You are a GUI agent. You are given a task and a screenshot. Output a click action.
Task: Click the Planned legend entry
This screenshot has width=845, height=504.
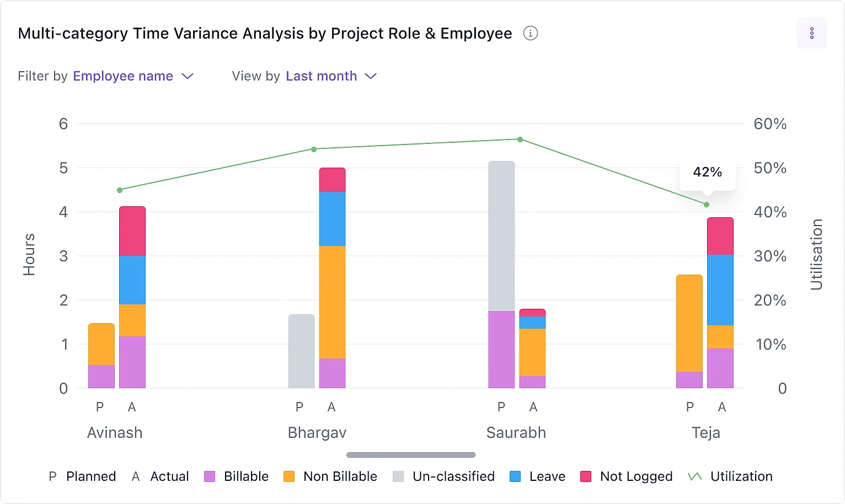82,476
